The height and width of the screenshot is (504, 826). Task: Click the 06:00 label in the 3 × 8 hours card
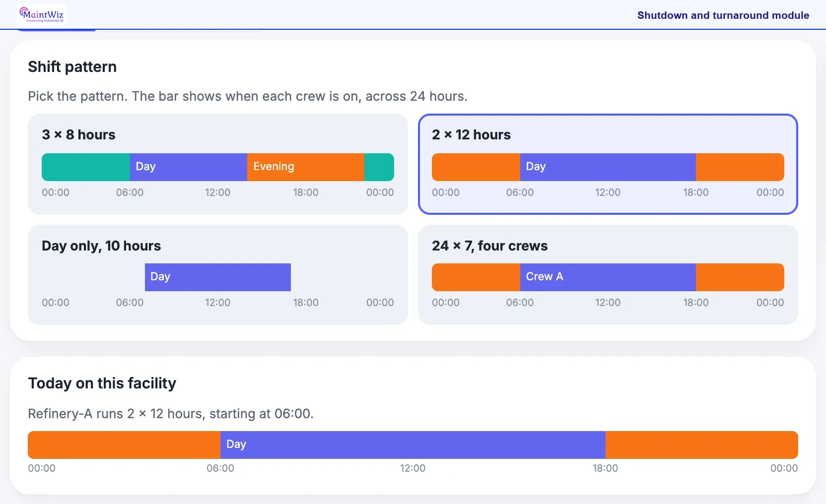(x=130, y=192)
